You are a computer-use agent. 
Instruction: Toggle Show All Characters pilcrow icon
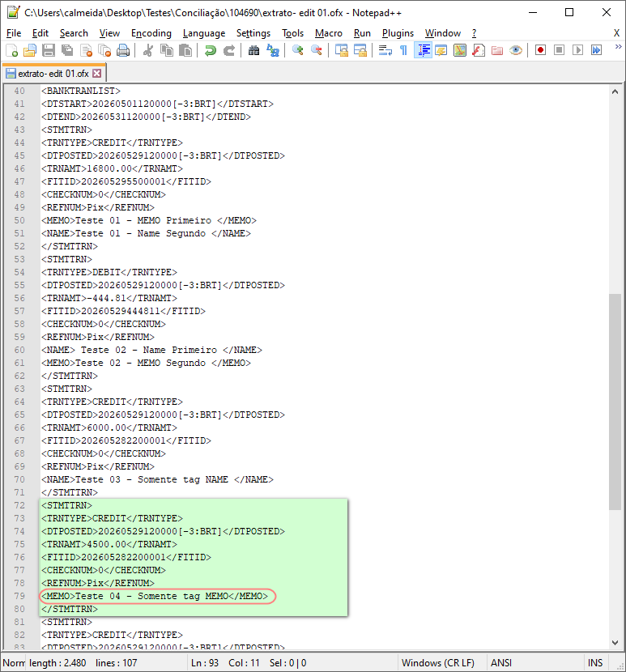(x=403, y=50)
